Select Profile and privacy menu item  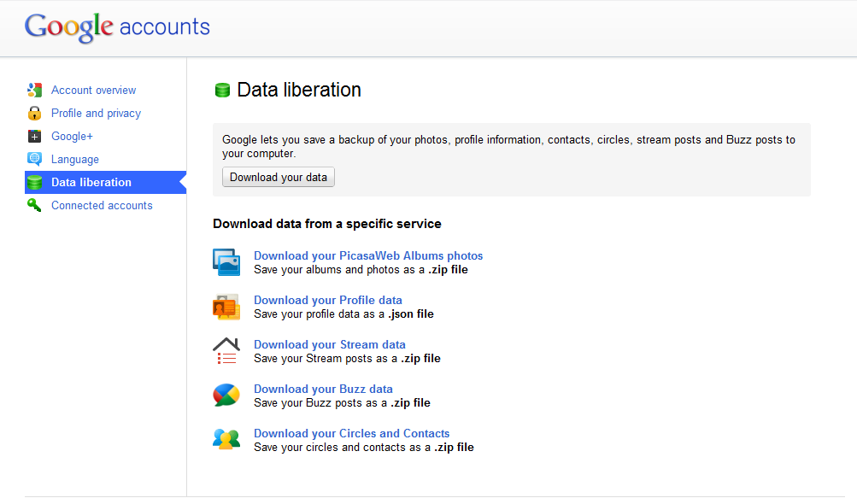click(x=96, y=113)
